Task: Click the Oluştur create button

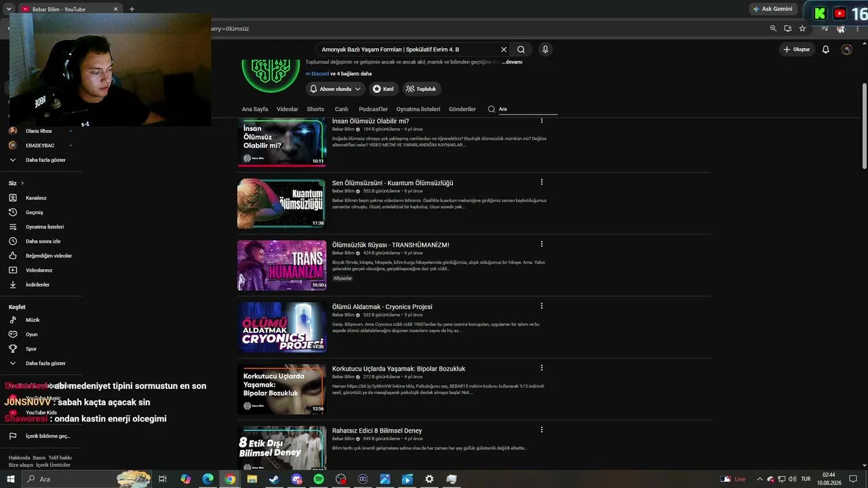Action: click(796, 49)
